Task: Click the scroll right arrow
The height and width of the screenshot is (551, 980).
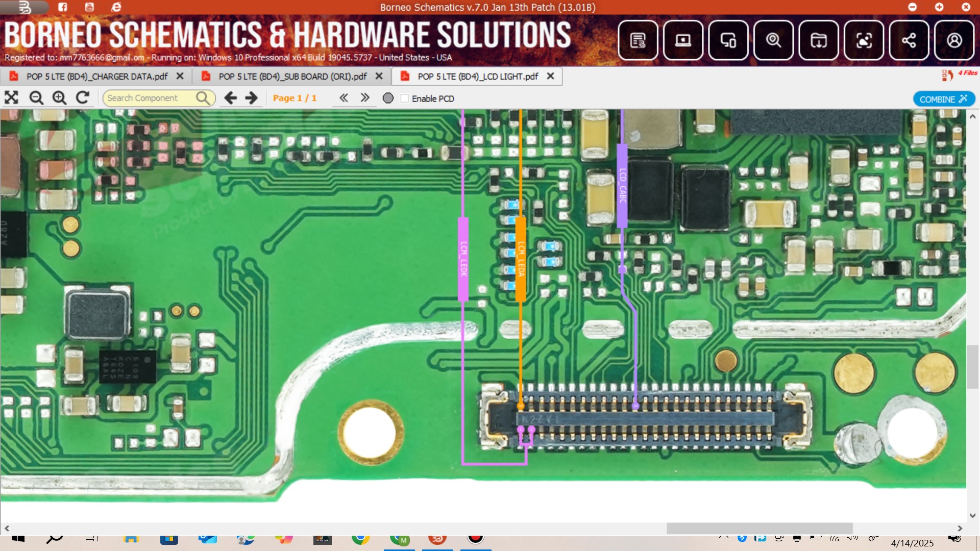Action: click(x=960, y=529)
